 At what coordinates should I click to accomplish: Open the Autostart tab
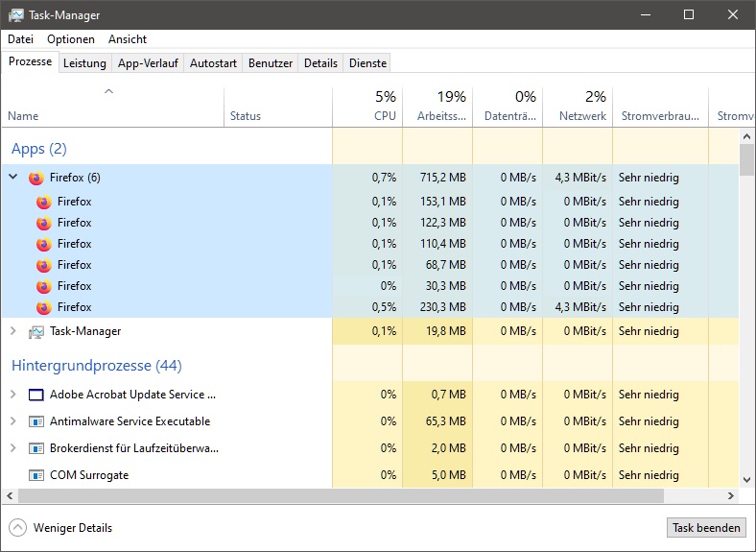[212, 63]
